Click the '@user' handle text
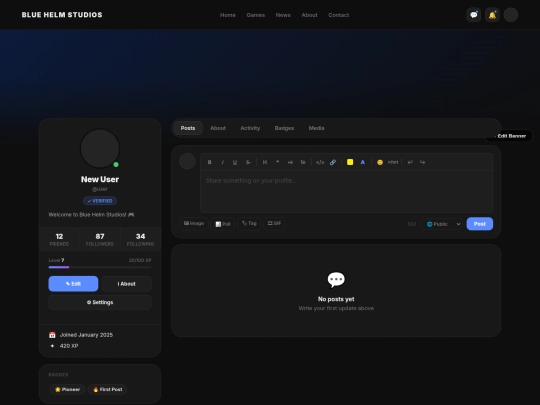 pos(100,189)
